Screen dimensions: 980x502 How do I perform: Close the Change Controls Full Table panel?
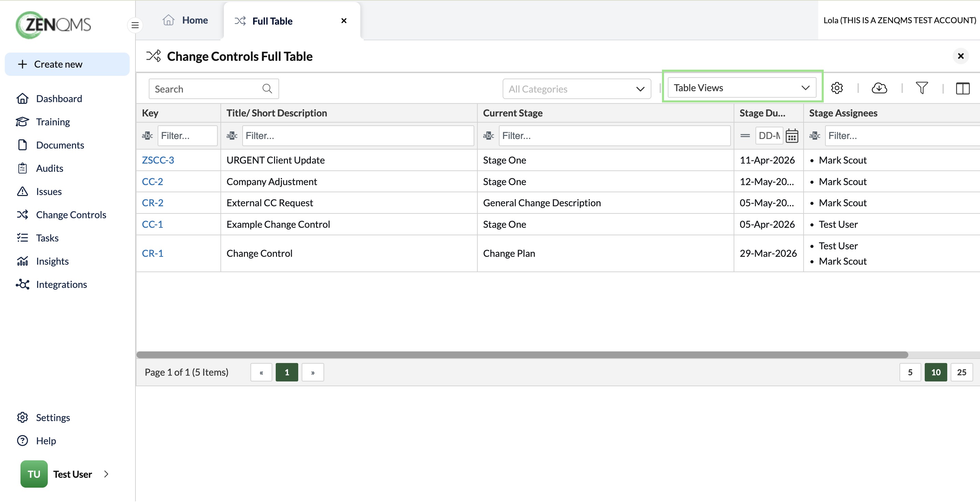point(960,56)
